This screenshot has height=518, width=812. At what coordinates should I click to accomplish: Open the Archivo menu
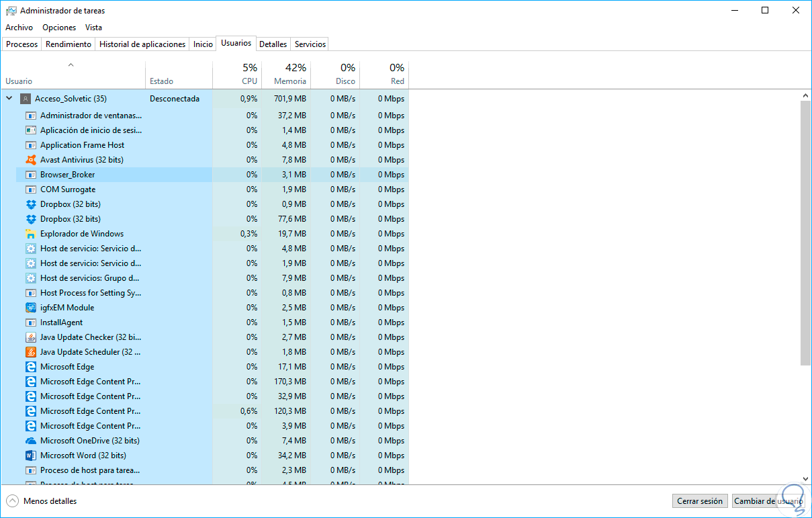click(x=19, y=28)
